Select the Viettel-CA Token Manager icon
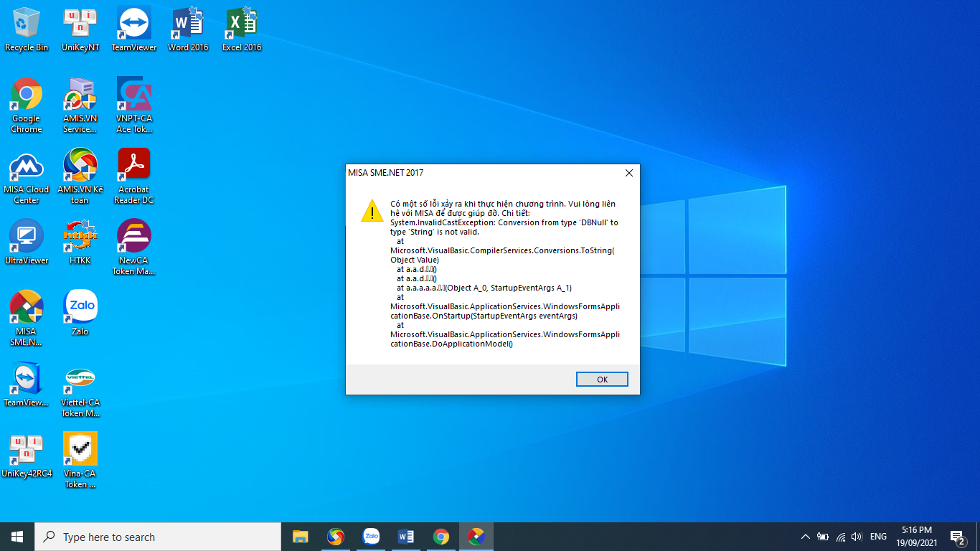Viewport: 980px width, 551px height. (80, 390)
